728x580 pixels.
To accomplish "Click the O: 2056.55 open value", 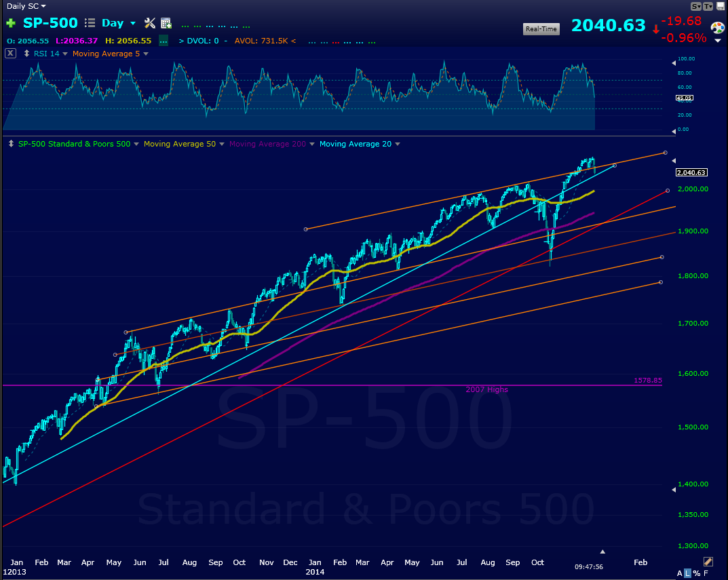I will 28,41.
